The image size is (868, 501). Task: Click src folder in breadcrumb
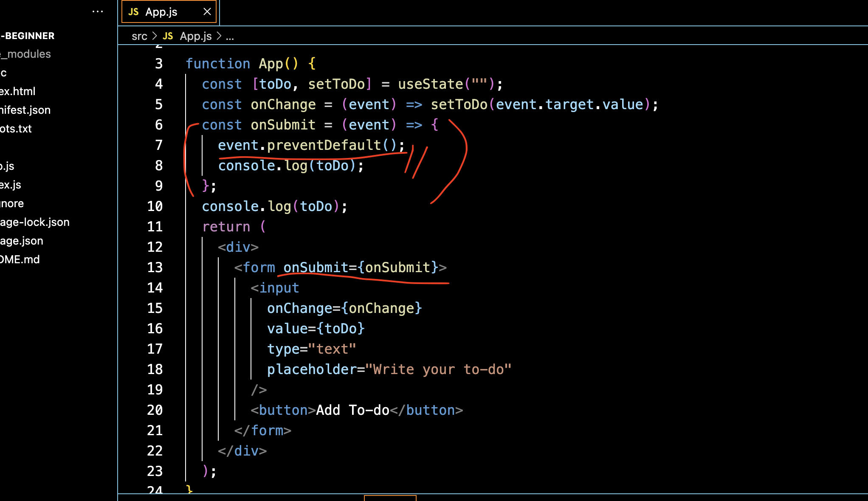pos(139,36)
